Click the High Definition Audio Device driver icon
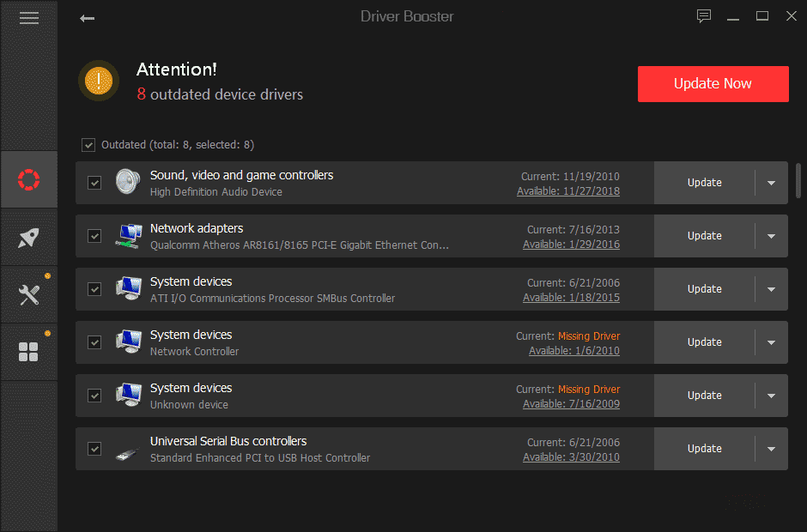The width and height of the screenshot is (807, 532). click(x=127, y=182)
